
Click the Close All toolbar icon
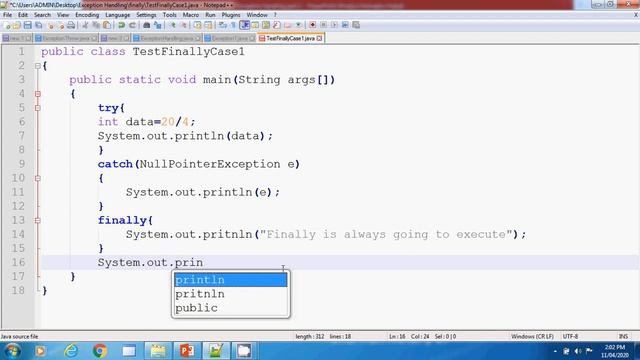pos(60,25)
